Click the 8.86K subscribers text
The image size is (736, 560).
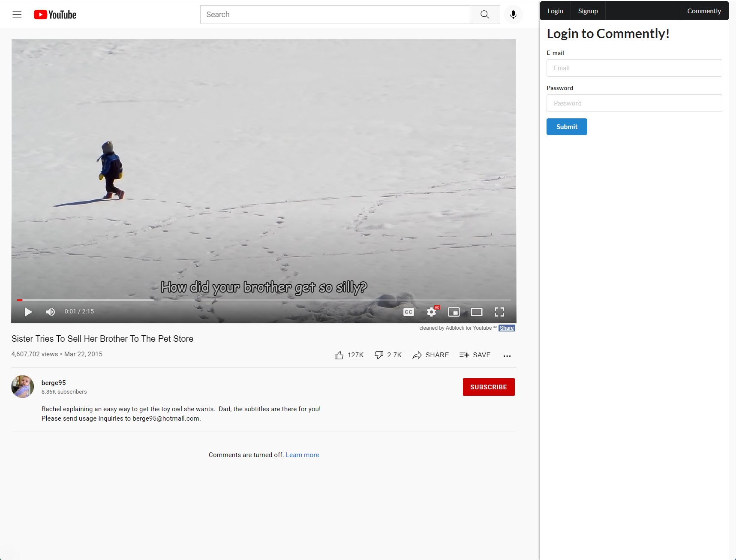(64, 392)
